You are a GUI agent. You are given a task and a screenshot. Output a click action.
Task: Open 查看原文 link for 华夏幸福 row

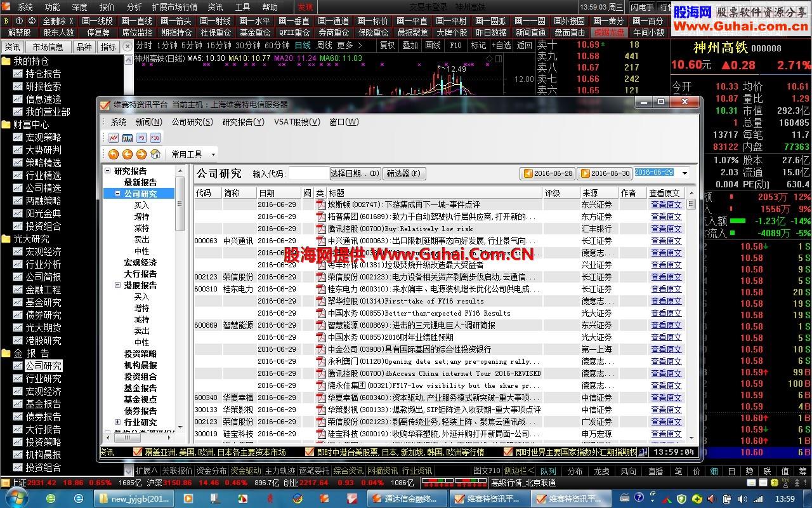(x=666, y=398)
